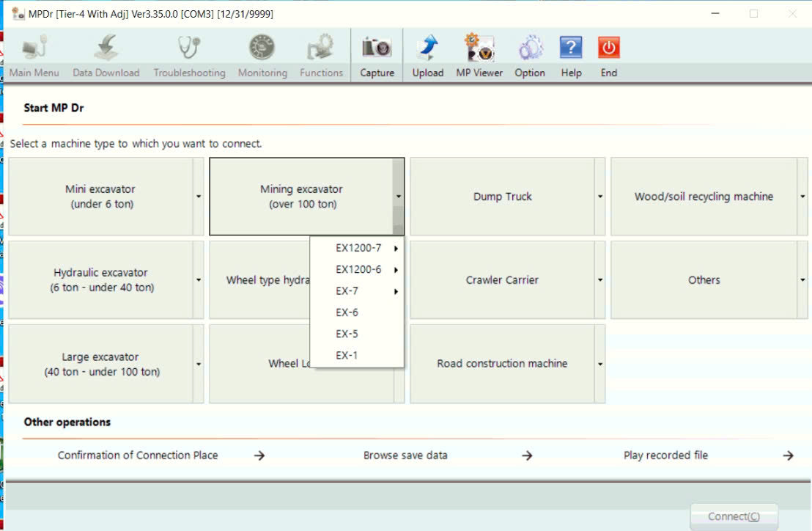812x531 pixels.
Task: Click the Hydraulic excavator machine button
Action: point(101,280)
